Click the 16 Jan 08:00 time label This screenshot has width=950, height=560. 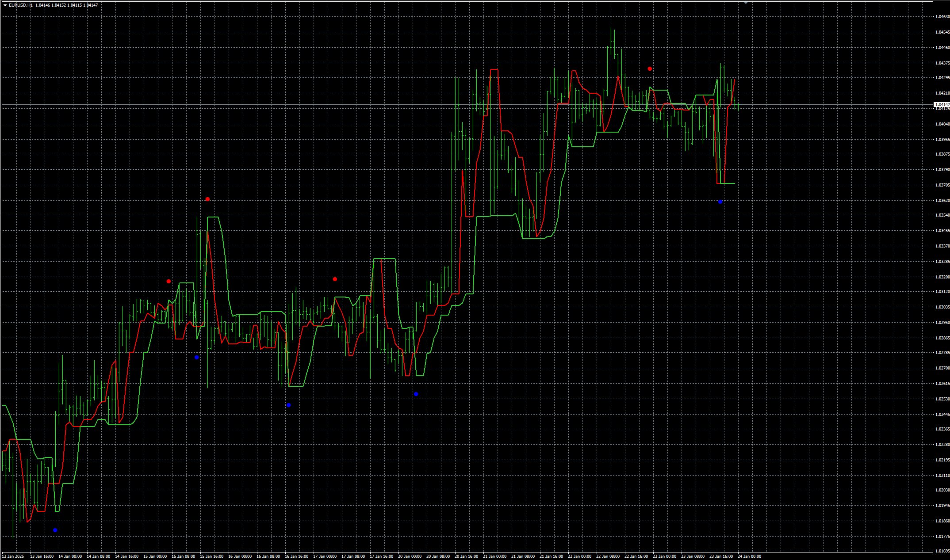point(268,556)
